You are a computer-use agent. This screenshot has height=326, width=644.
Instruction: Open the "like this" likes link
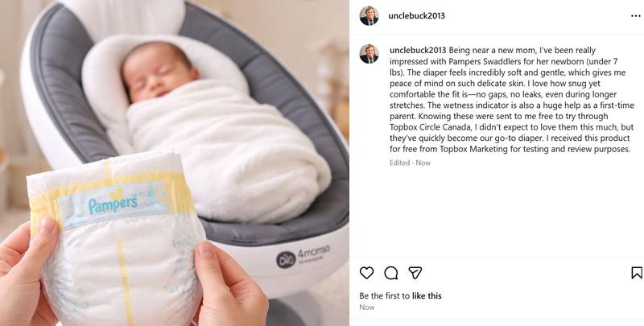427,295
